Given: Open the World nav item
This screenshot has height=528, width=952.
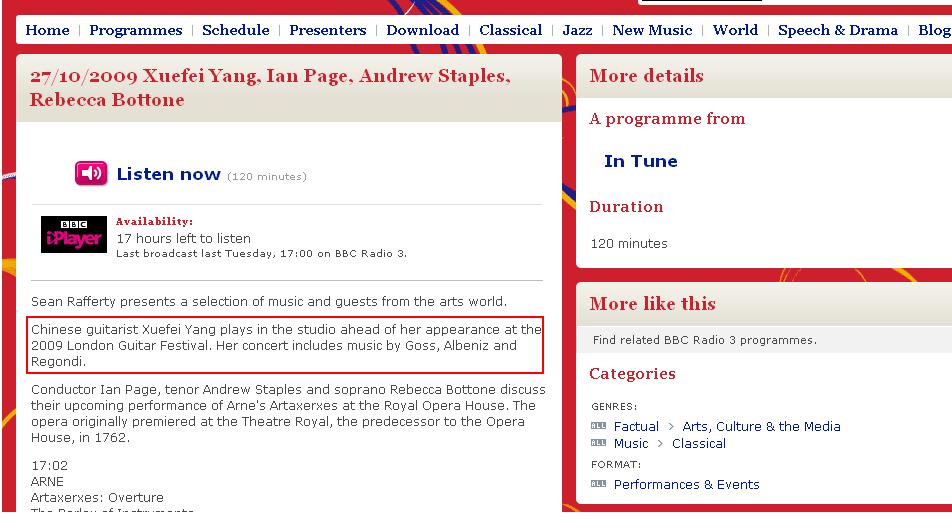Looking at the screenshot, I should pyautogui.click(x=735, y=30).
